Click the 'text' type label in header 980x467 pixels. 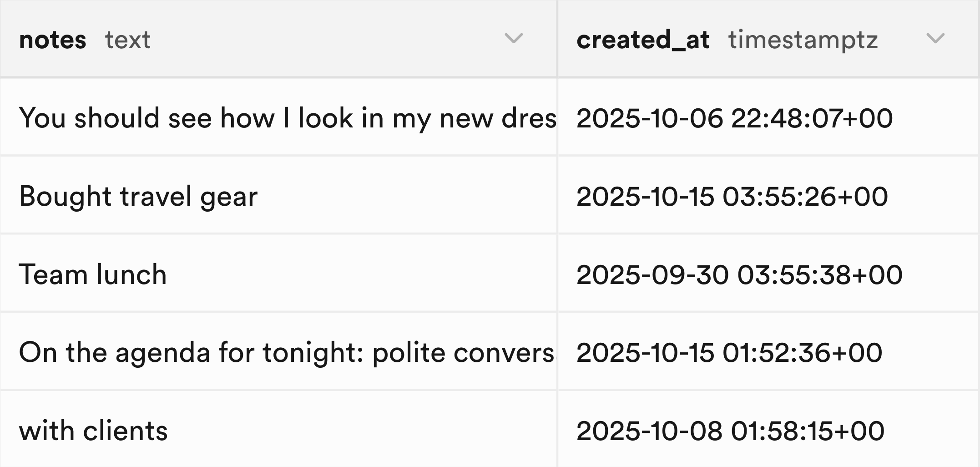[127, 40]
